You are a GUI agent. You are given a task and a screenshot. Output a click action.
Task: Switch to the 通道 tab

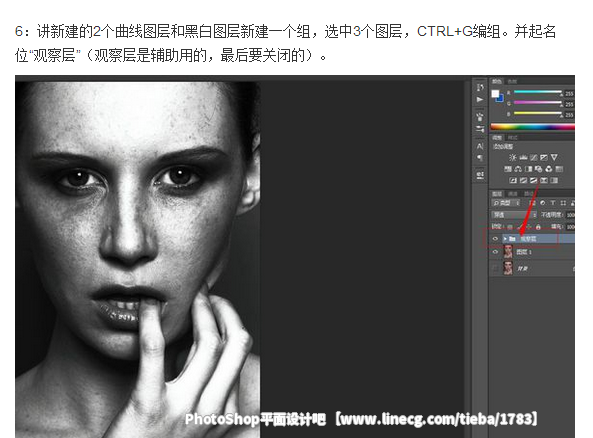pyautogui.click(x=512, y=194)
